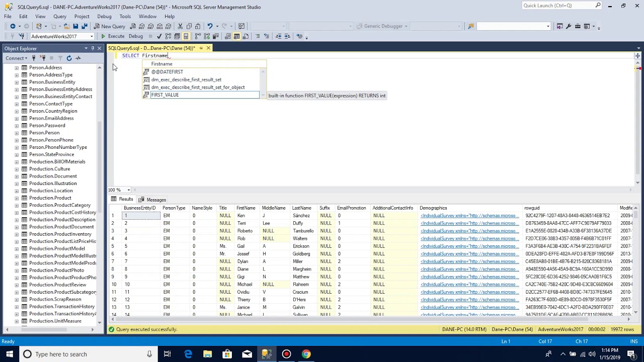Click the Decrease Indent icon
Image resolution: width=644 pixels, height=362 pixels.
278,36
